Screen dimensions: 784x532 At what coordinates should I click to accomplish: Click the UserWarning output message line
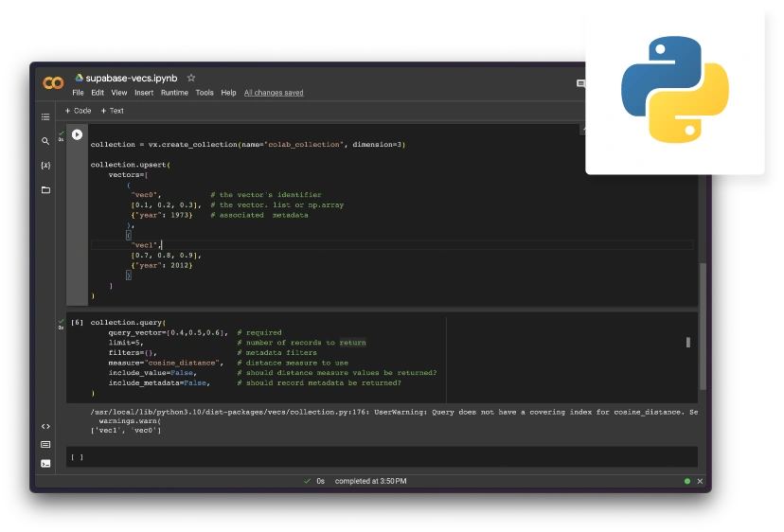coord(394,412)
